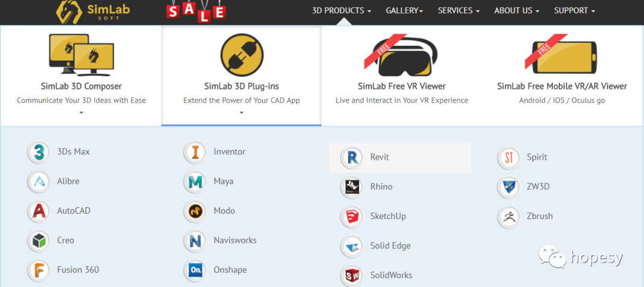The height and width of the screenshot is (287, 644).
Task: Expand the SimLab 3D Composer dropdown arrow
Action: click(81, 113)
